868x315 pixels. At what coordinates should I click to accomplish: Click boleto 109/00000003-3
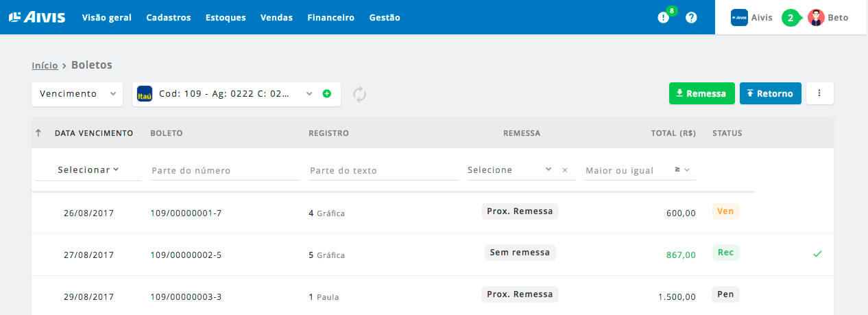[186, 297]
